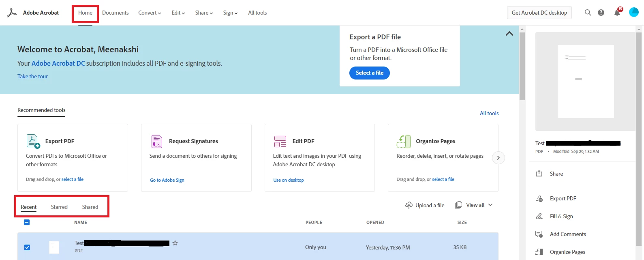644x260 pixels.
Task: Click the Request Signatures card icon
Action: pyautogui.click(x=157, y=141)
